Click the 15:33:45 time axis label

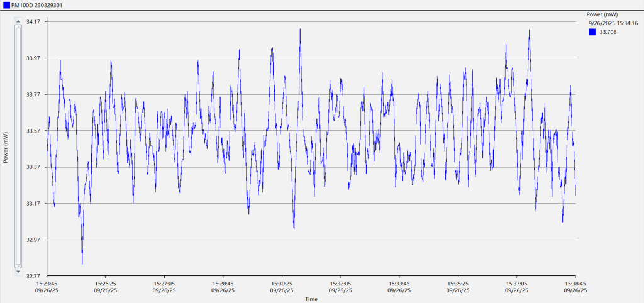(x=399, y=284)
